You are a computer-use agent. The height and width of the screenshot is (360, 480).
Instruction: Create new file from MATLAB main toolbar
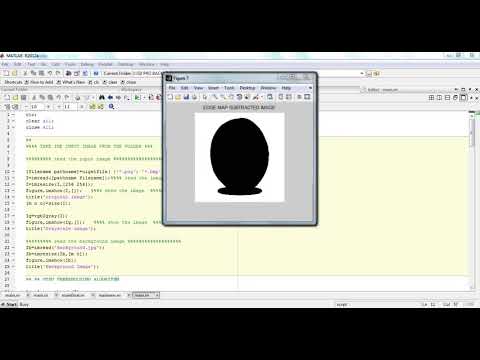pos(6,73)
